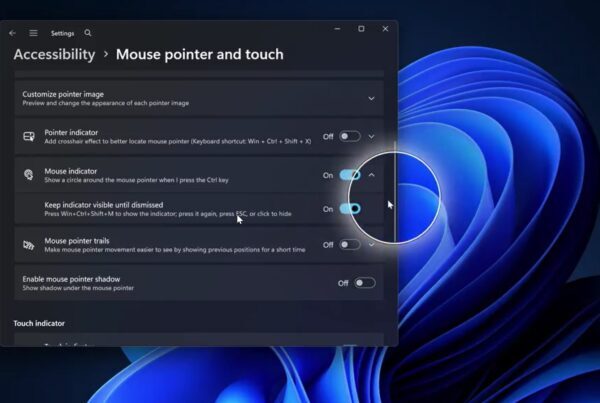Turn on the Pointer indicator toggle
Screen dimensions: 600x403
[350, 136]
